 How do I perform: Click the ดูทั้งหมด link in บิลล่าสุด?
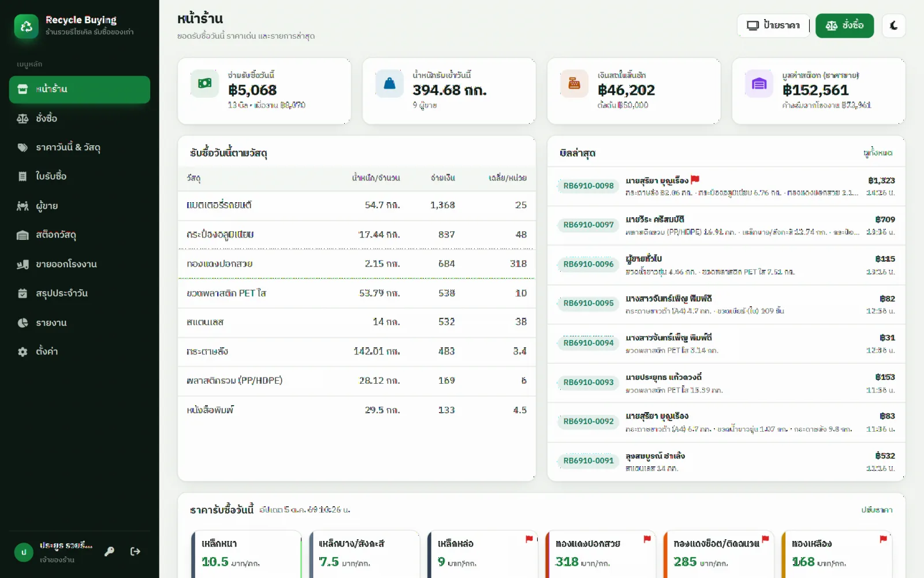878,153
